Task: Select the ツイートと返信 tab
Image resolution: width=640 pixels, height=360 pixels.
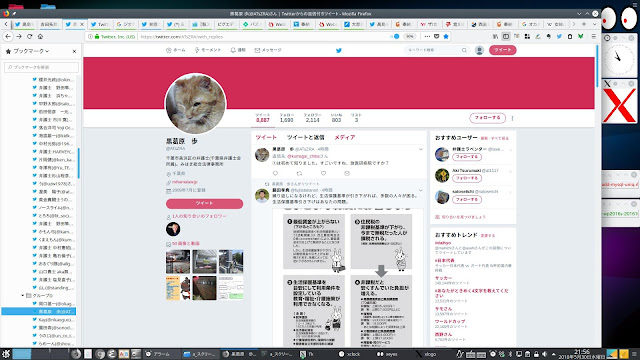Action: tap(305, 137)
